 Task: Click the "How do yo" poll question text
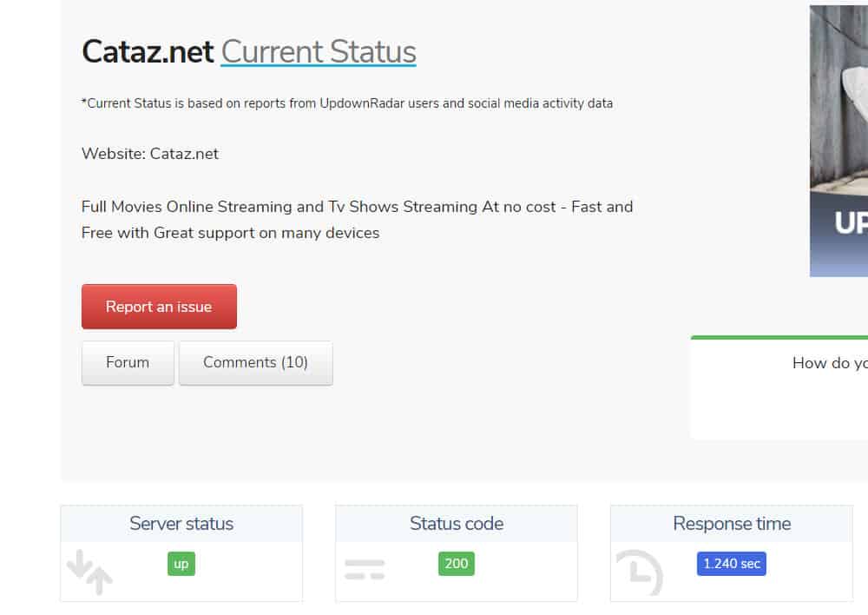[x=829, y=363]
